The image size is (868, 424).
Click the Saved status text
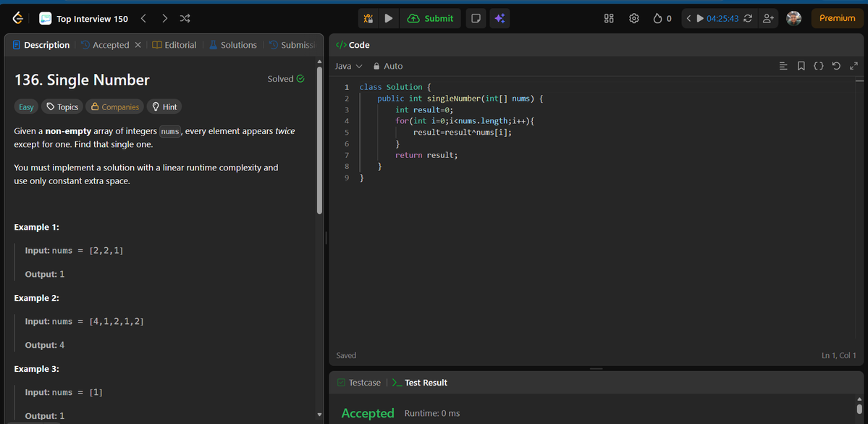346,355
